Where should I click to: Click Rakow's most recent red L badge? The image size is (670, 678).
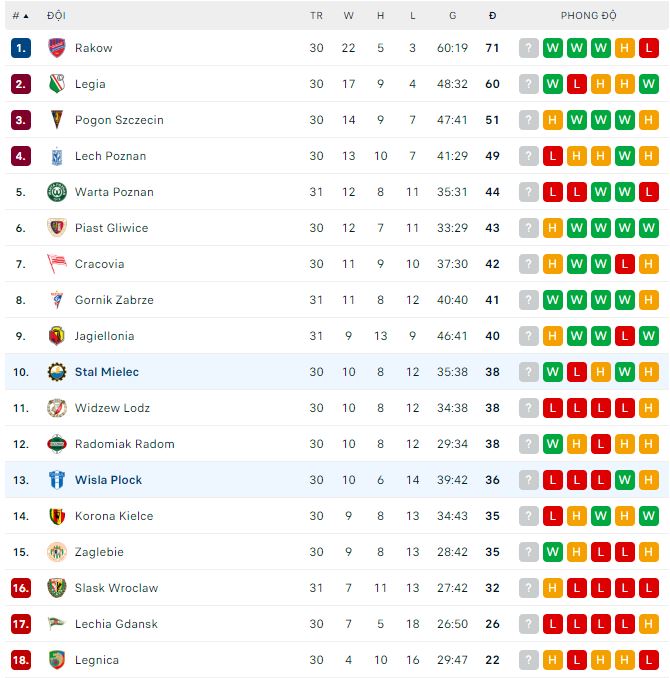click(648, 48)
